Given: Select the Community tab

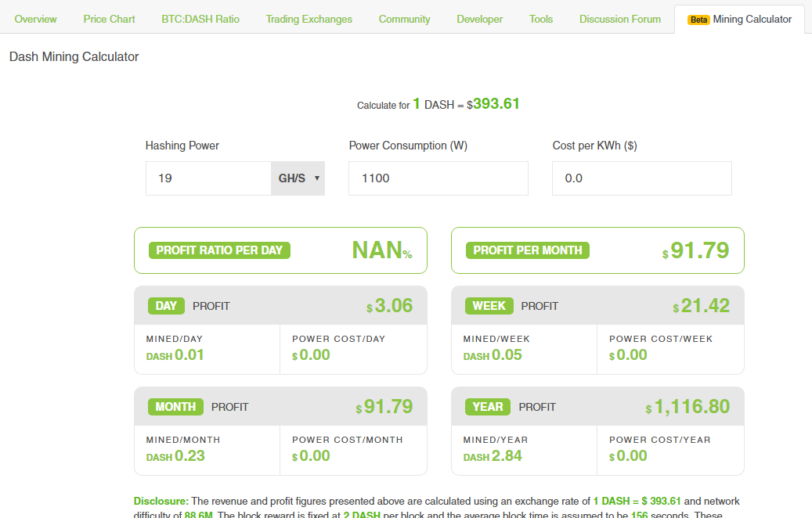Looking at the screenshot, I should (404, 19).
